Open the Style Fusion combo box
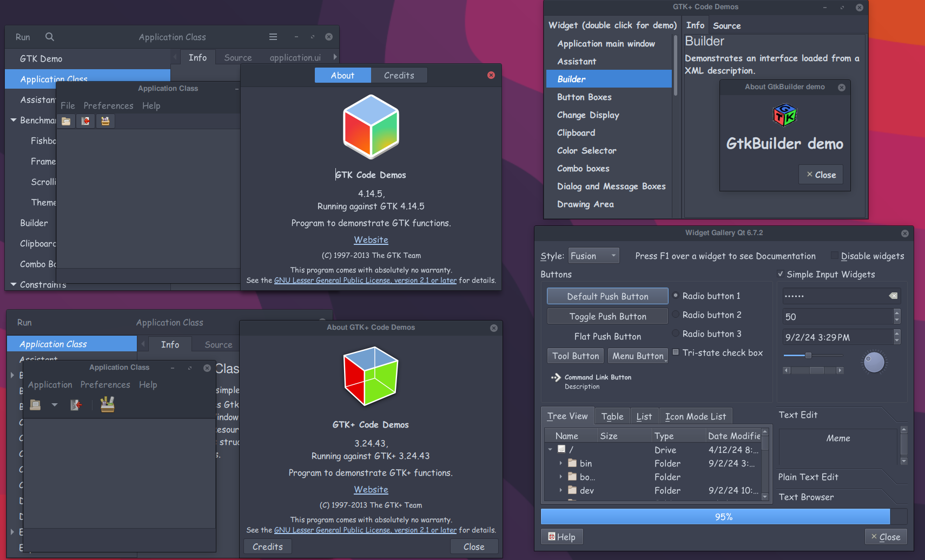 pos(593,256)
